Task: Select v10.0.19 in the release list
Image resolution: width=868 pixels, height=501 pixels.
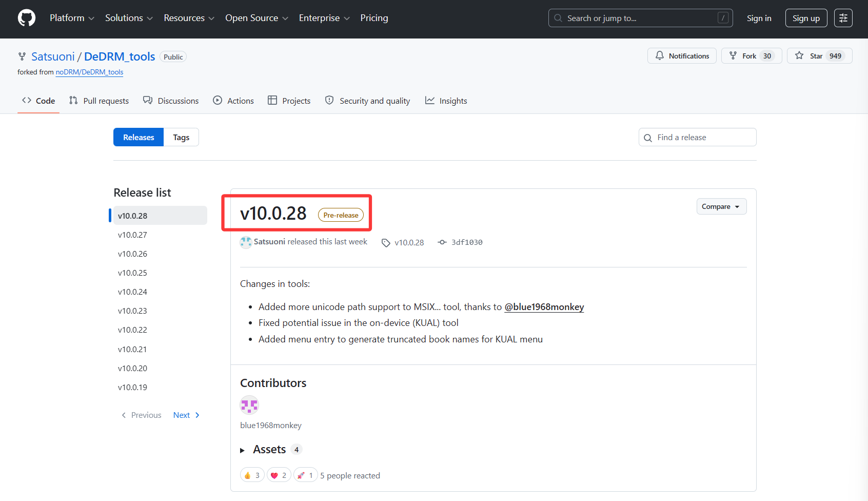Action: (160, 387)
